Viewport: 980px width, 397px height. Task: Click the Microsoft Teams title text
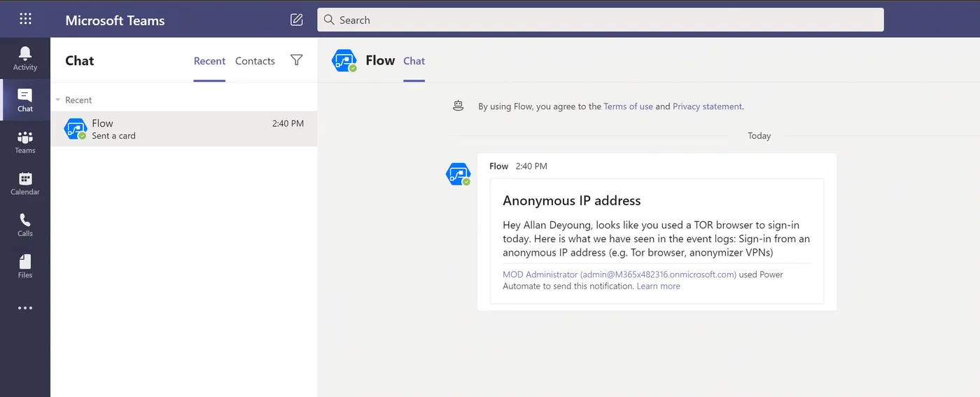(115, 20)
